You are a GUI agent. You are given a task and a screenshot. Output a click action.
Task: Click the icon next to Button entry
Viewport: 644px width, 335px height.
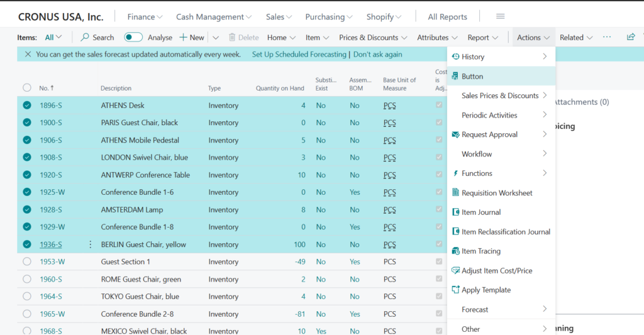pyautogui.click(x=455, y=76)
